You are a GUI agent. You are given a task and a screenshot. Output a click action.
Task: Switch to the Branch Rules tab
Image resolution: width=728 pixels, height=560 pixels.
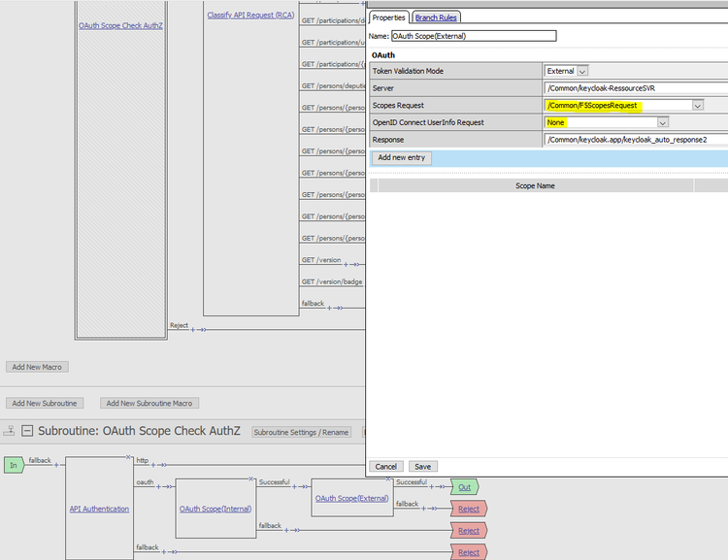(437, 17)
